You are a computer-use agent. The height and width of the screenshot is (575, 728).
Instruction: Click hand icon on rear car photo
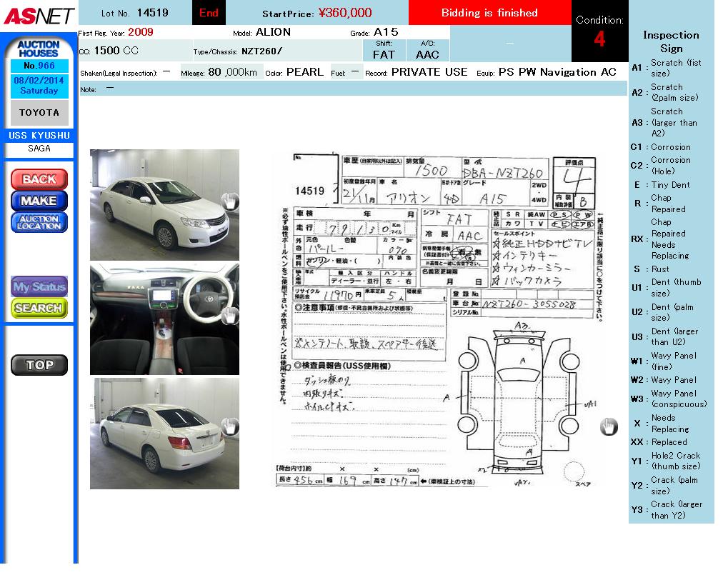229,427
